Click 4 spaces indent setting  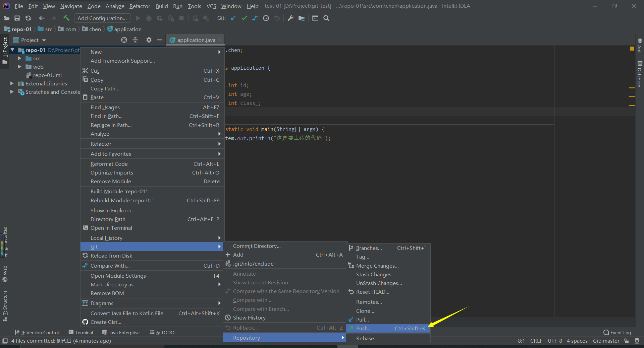click(577, 341)
